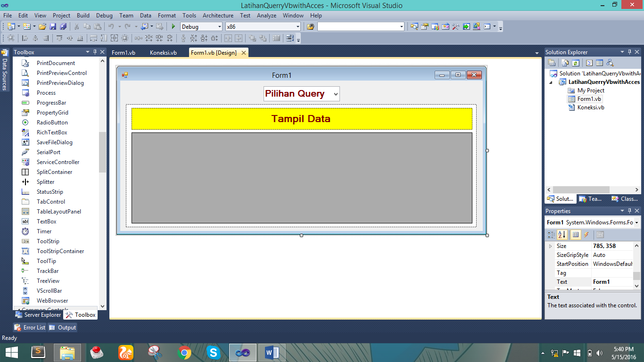Click the Text property value Form1
The height and width of the screenshot is (362, 644).
(x=612, y=282)
